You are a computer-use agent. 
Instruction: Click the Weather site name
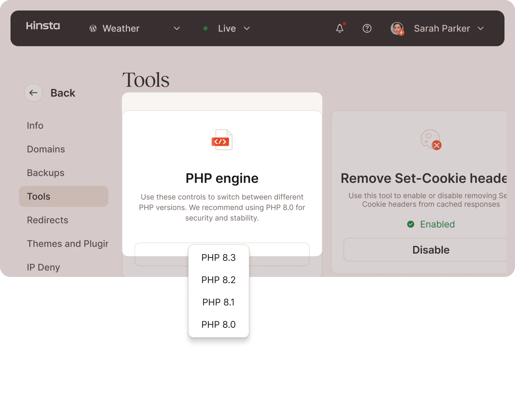pos(121,29)
